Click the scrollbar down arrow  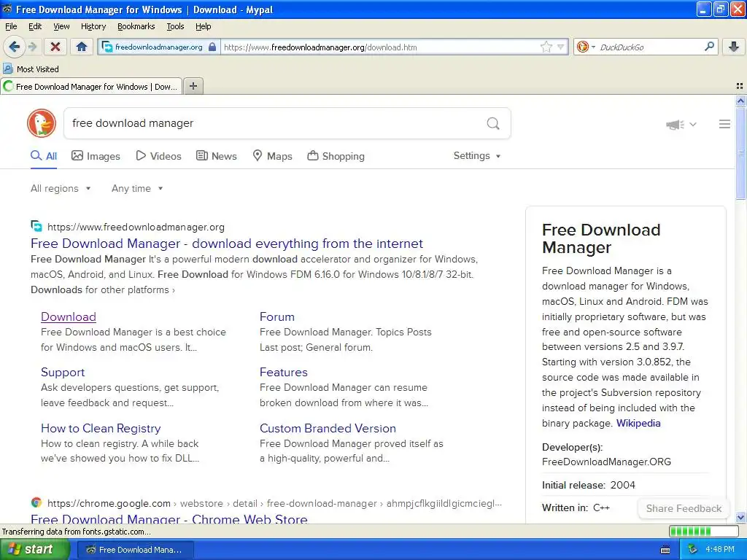coord(740,518)
